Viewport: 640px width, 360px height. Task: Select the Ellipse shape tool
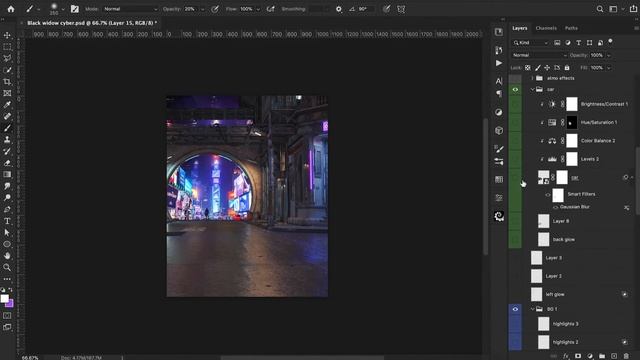coord(7,244)
